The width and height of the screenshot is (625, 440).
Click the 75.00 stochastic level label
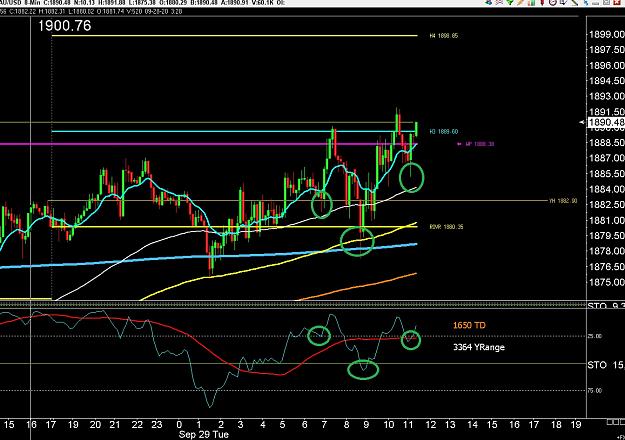pos(595,391)
